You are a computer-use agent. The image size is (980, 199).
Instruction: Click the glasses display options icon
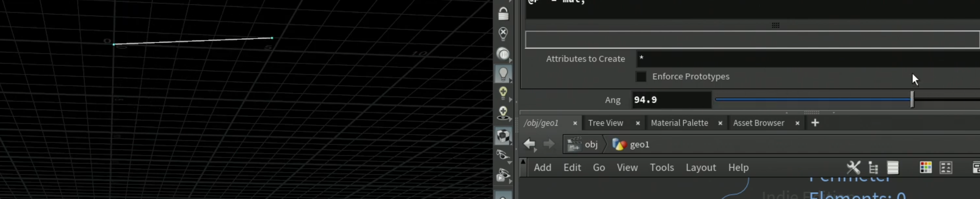pyautogui.click(x=503, y=155)
